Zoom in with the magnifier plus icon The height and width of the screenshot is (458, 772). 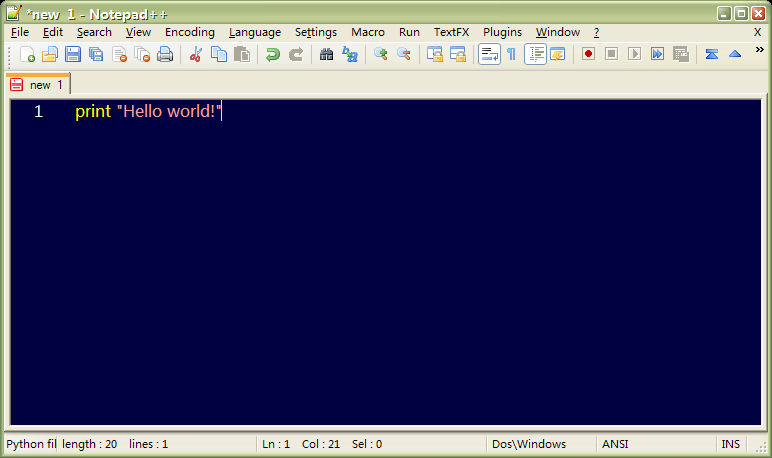pos(380,54)
